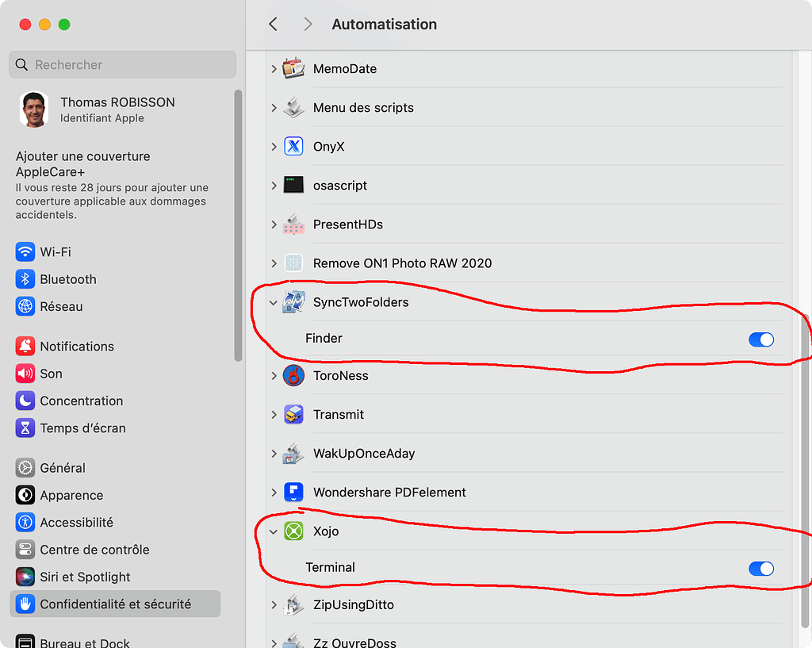
Task: Click the ZipUsingDitto app icon
Action: tap(293, 604)
